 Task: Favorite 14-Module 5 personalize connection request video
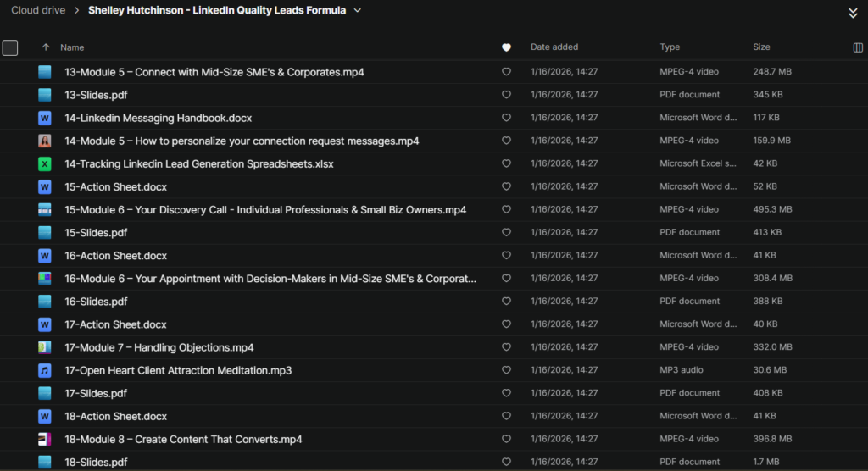click(506, 141)
